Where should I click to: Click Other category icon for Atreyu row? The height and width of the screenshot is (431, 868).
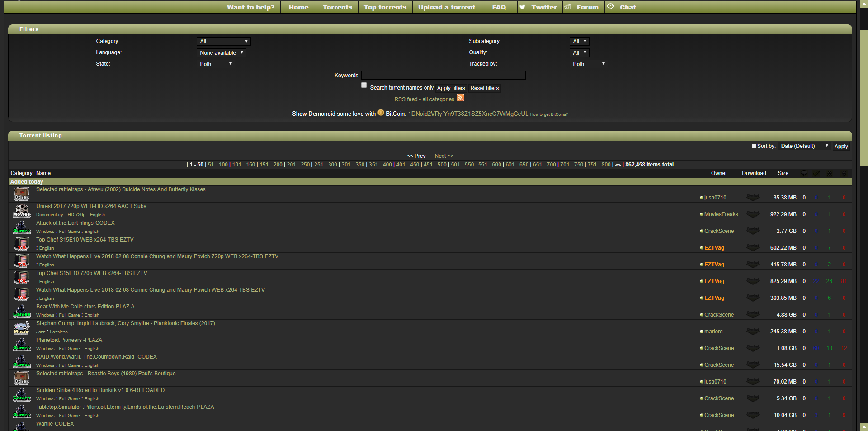[x=21, y=194]
